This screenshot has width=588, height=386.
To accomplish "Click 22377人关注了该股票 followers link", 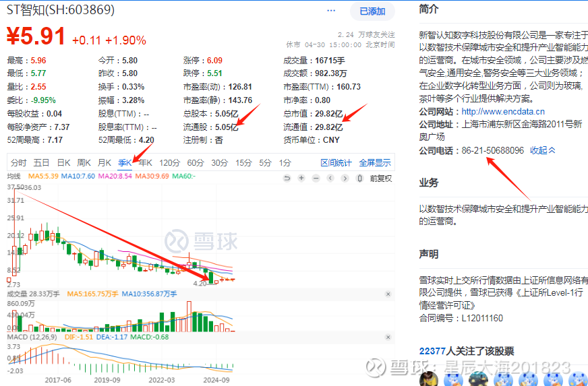I will (467, 351).
